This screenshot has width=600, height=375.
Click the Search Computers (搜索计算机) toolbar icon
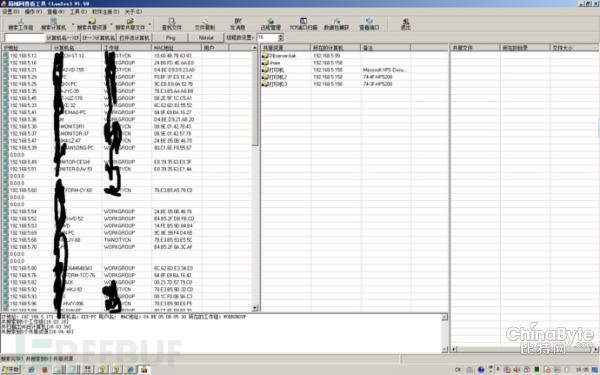point(54,24)
